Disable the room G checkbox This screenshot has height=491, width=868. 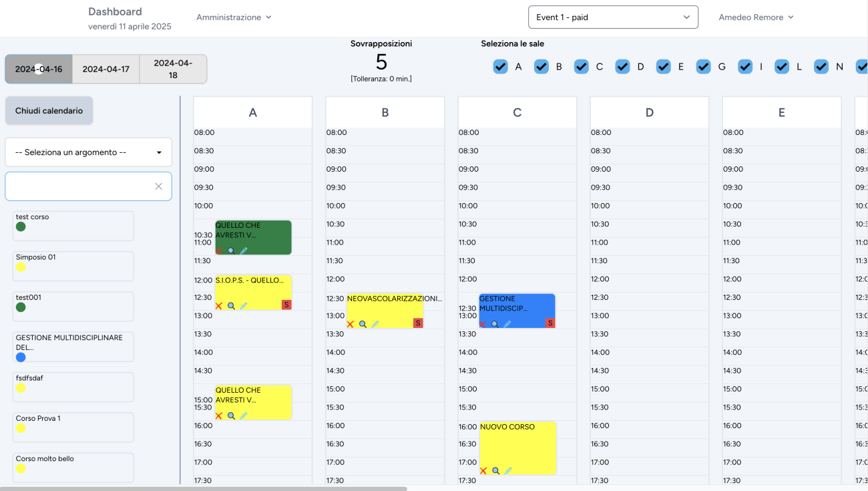(x=703, y=67)
